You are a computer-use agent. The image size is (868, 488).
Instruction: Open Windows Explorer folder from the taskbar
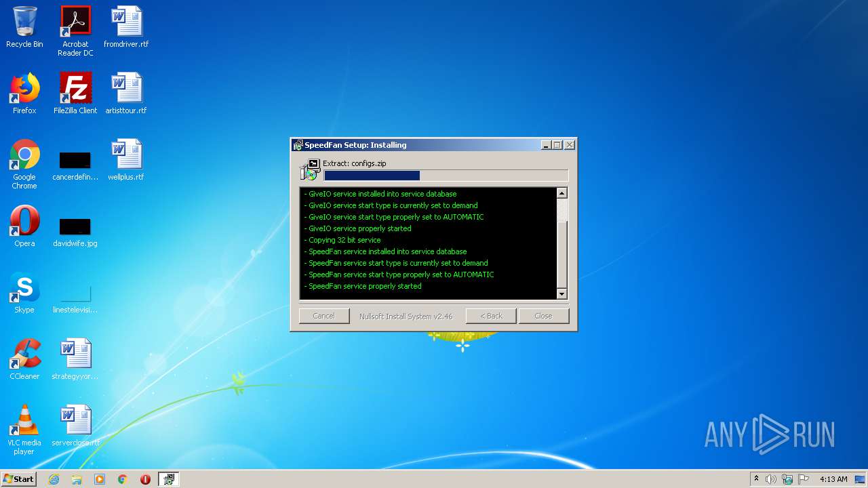click(77, 479)
